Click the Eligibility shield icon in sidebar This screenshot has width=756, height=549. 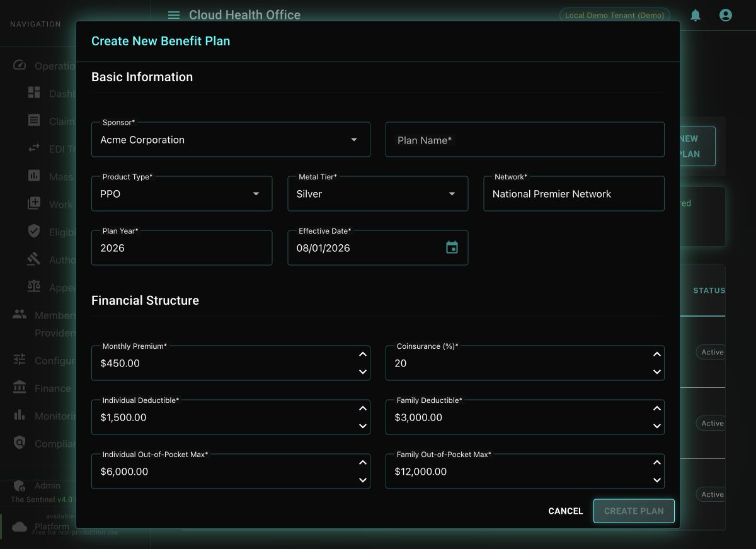(34, 231)
